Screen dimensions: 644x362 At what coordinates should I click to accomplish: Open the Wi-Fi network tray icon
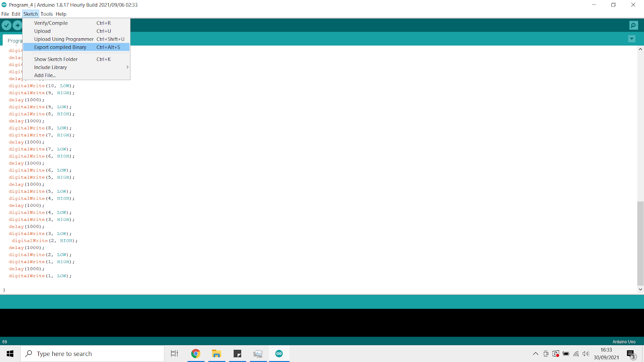click(576, 354)
